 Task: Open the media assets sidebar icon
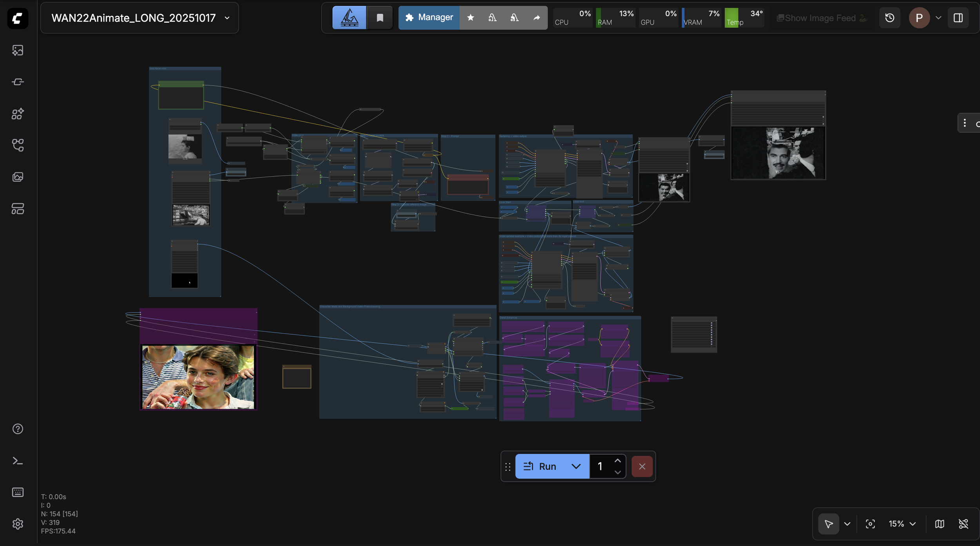[x=18, y=50]
